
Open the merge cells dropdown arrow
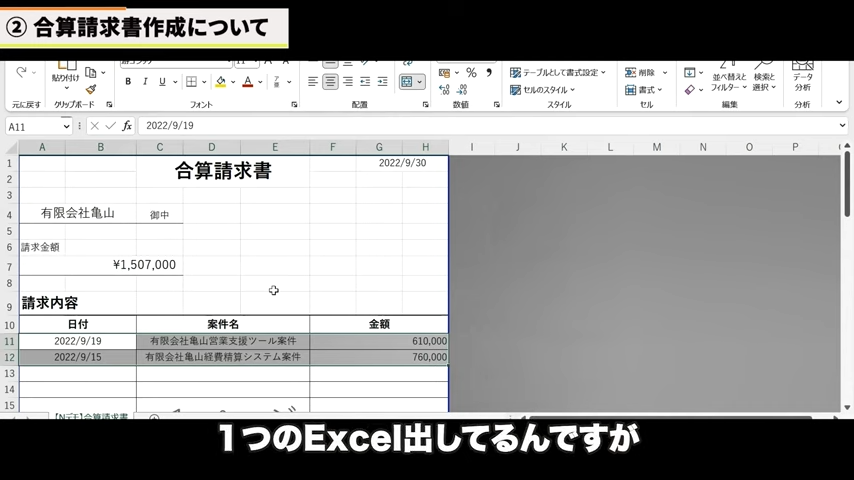point(419,82)
